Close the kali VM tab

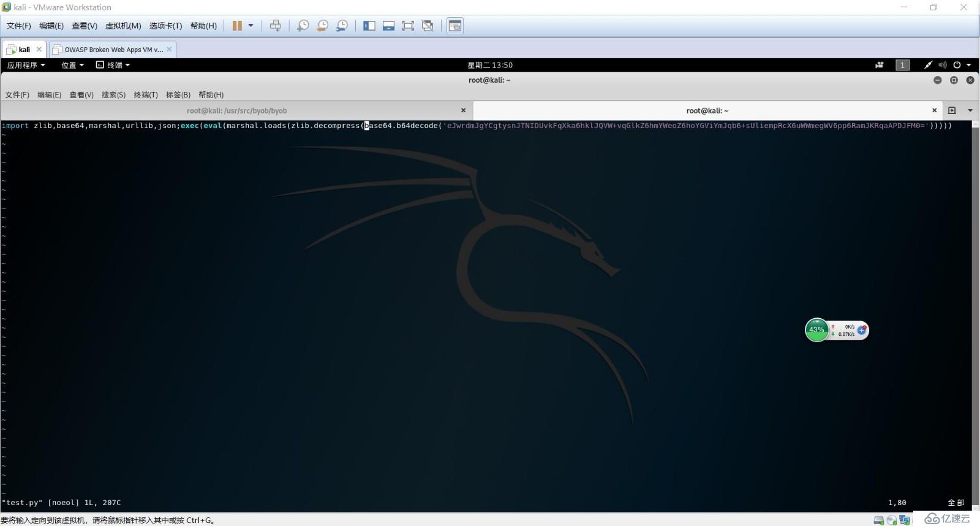39,50
